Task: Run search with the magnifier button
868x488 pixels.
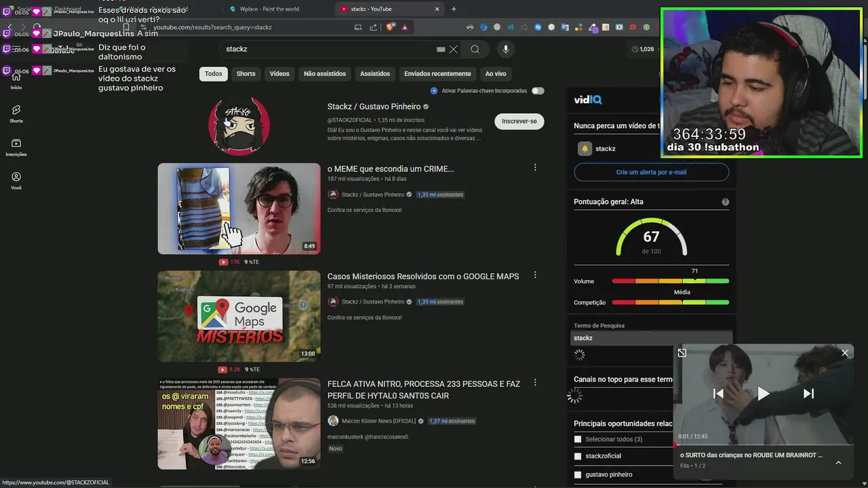Action: tap(475, 49)
